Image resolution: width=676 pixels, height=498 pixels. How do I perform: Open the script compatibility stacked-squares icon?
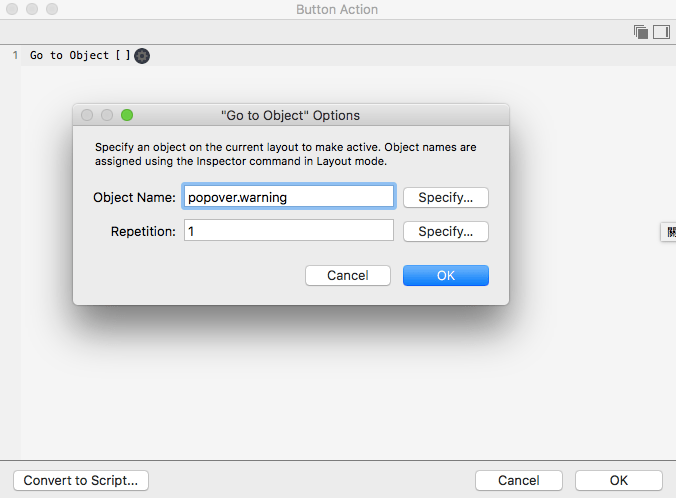[x=640, y=32]
